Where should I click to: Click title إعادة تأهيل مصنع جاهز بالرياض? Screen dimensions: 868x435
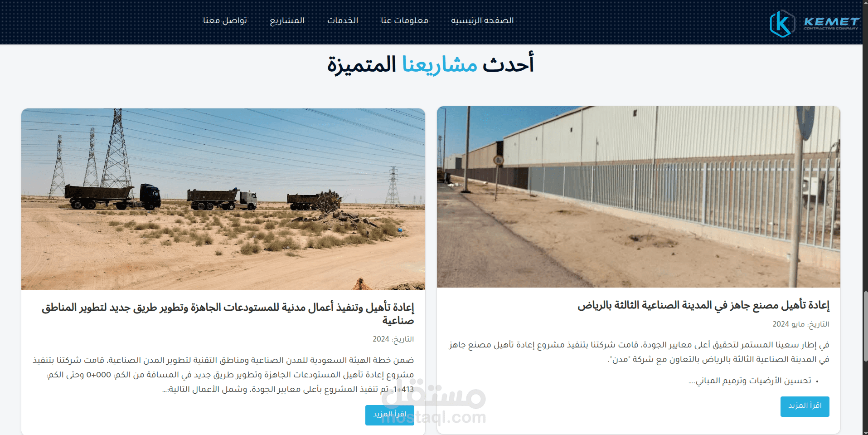pos(703,305)
